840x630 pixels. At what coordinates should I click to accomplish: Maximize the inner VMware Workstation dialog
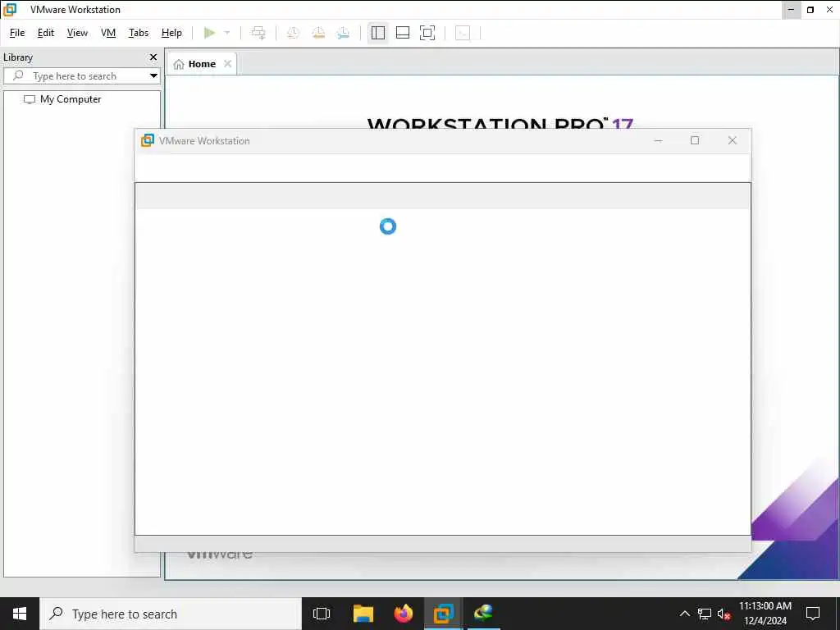tap(695, 140)
